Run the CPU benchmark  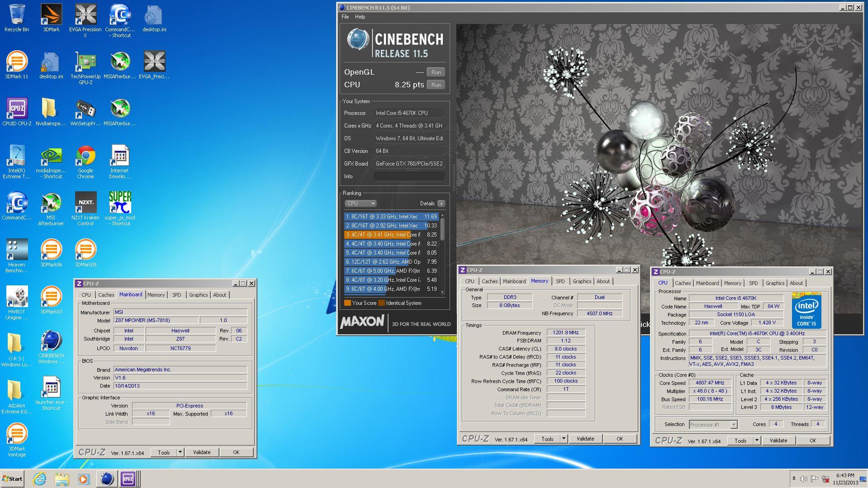tap(436, 85)
